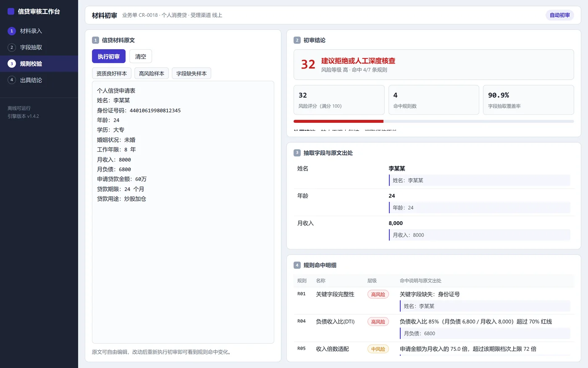Viewport: 588px width, 368px height.
Task: Click the number 3 badge beside 抽取字段与原文出处
Action: click(x=297, y=153)
